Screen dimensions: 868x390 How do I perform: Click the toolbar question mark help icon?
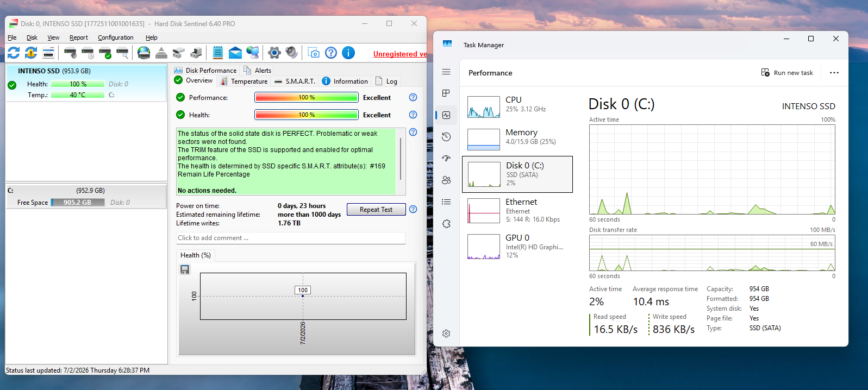click(x=331, y=53)
